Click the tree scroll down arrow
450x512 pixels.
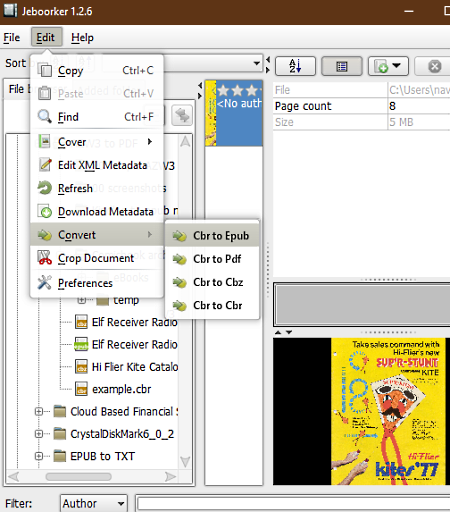tap(185, 462)
